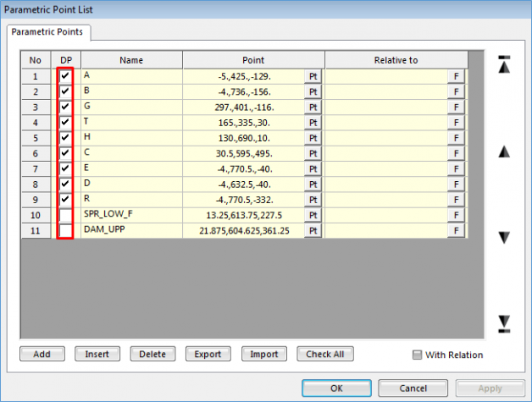Uncheck DP checkbox for point T
The image size is (532, 402).
point(65,122)
